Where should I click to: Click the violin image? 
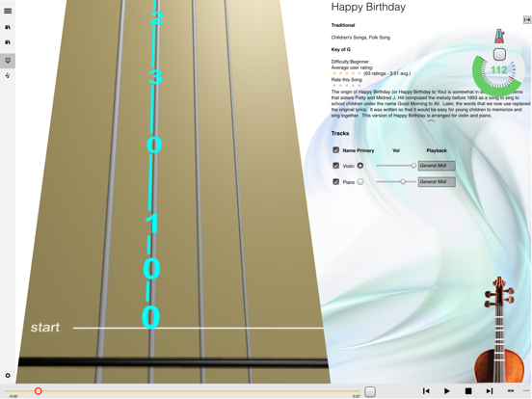click(x=499, y=331)
